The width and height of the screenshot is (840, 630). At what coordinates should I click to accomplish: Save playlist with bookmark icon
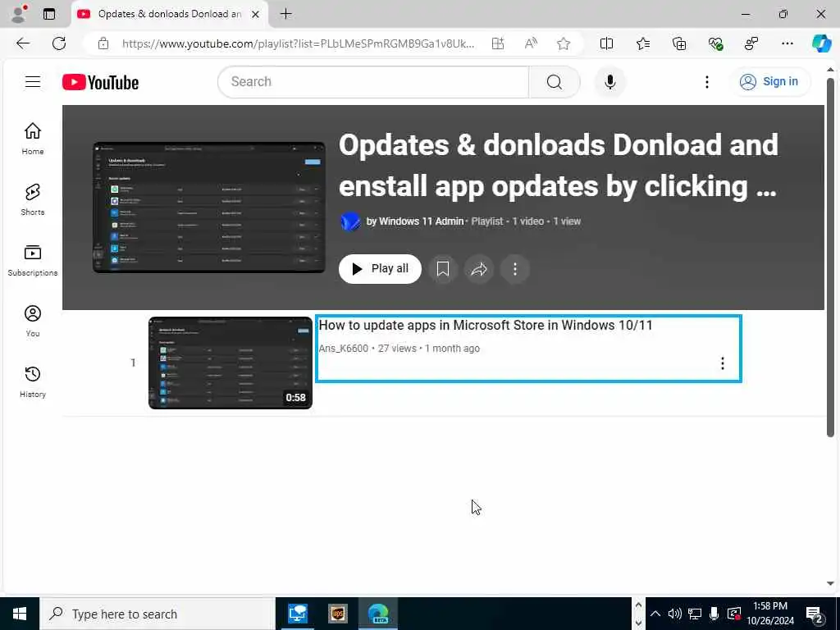click(442, 269)
